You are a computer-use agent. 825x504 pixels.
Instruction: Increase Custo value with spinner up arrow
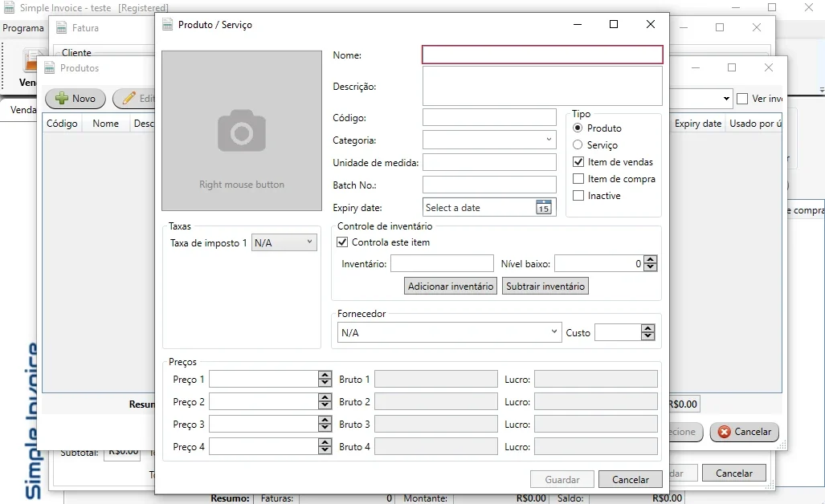(x=647, y=328)
